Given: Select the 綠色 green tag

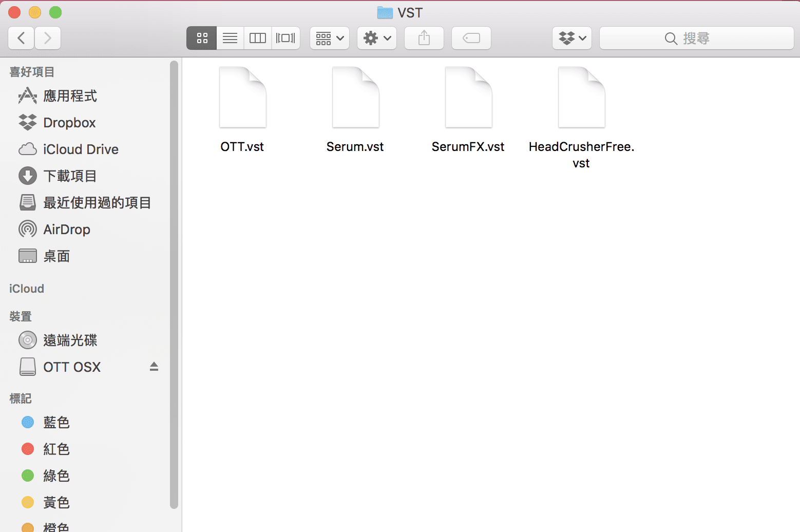Looking at the screenshot, I should pos(56,476).
